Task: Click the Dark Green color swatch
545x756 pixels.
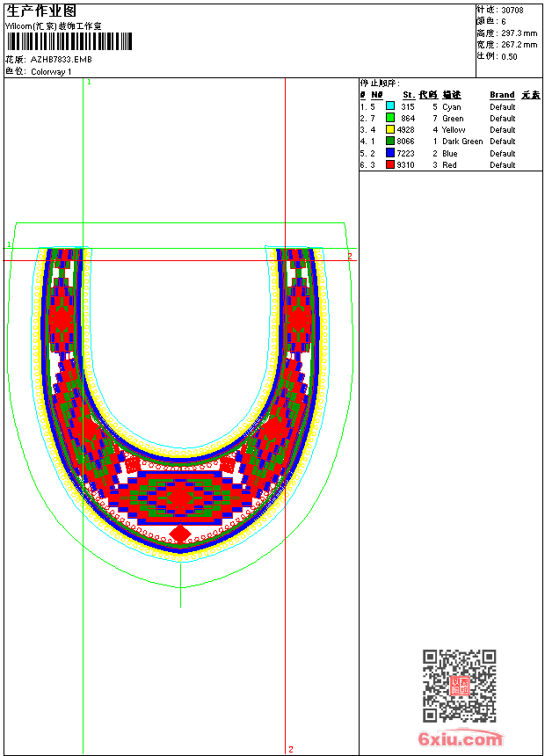Action: (390, 141)
